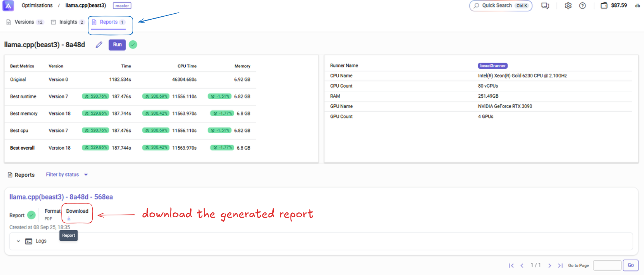Switch to the Insights tab
644x275 pixels.
pyautogui.click(x=68, y=22)
